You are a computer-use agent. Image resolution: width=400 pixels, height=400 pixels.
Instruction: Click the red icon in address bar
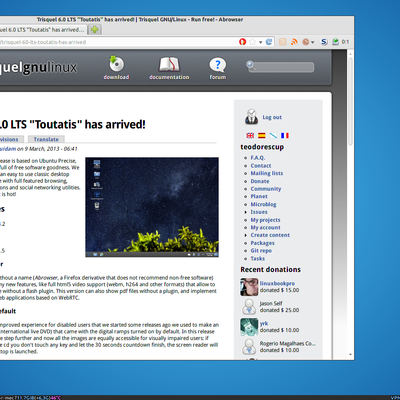tap(242, 42)
